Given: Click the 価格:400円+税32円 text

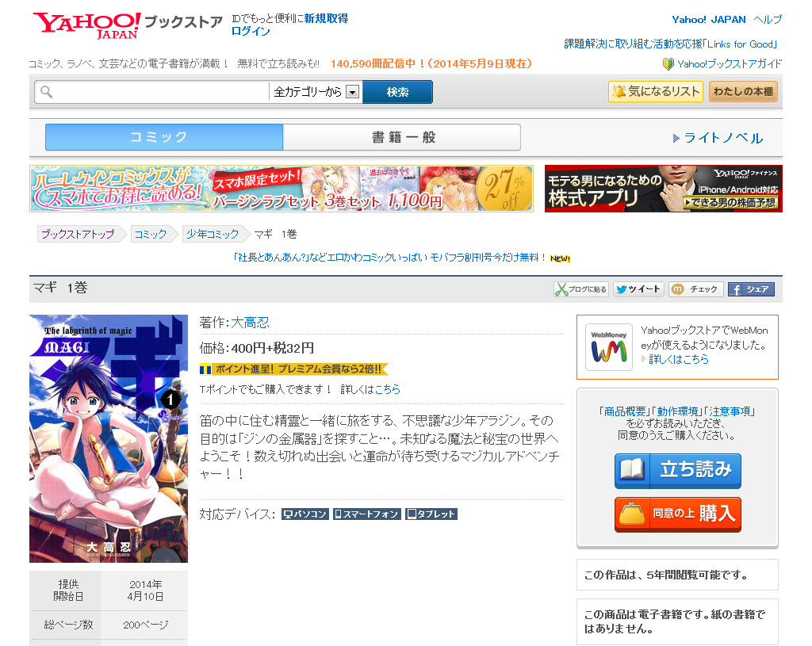Looking at the screenshot, I should pyautogui.click(x=257, y=348).
